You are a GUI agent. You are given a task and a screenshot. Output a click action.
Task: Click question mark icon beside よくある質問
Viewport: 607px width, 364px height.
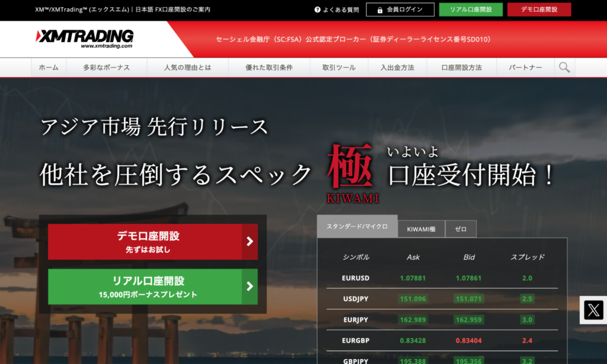(x=318, y=9)
